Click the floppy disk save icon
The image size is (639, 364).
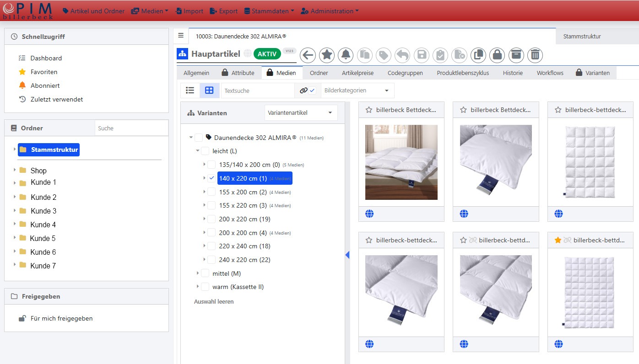click(422, 55)
